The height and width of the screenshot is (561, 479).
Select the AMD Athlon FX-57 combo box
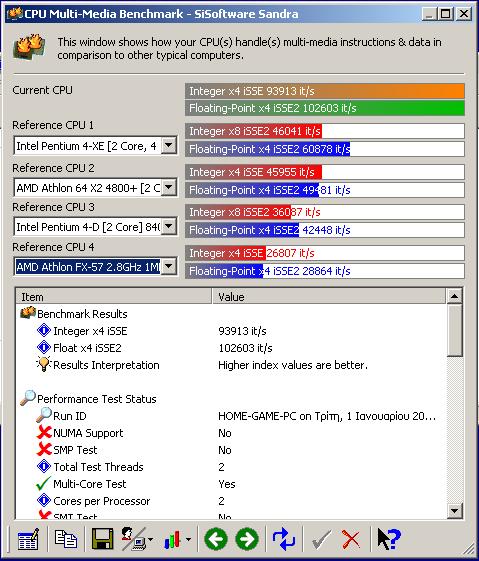pos(95,266)
